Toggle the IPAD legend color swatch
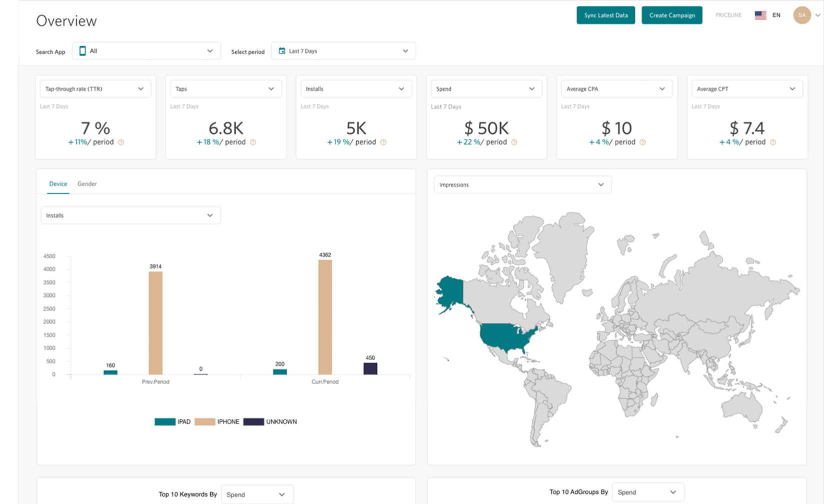This screenshot has width=824, height=504. coord(165,421)
